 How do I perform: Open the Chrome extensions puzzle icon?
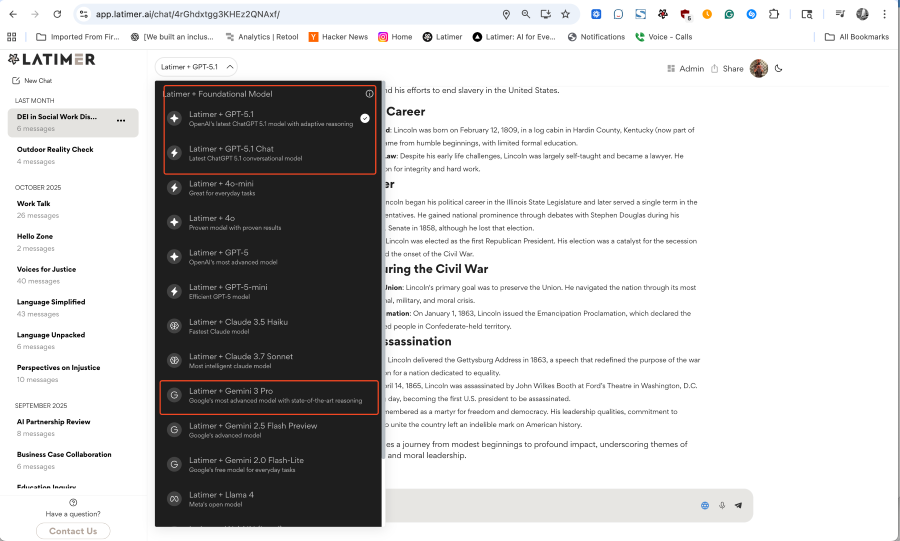coord(774,14)
